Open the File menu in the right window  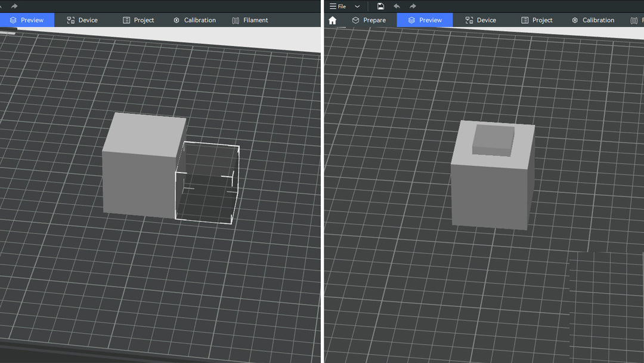coord(340,6)
